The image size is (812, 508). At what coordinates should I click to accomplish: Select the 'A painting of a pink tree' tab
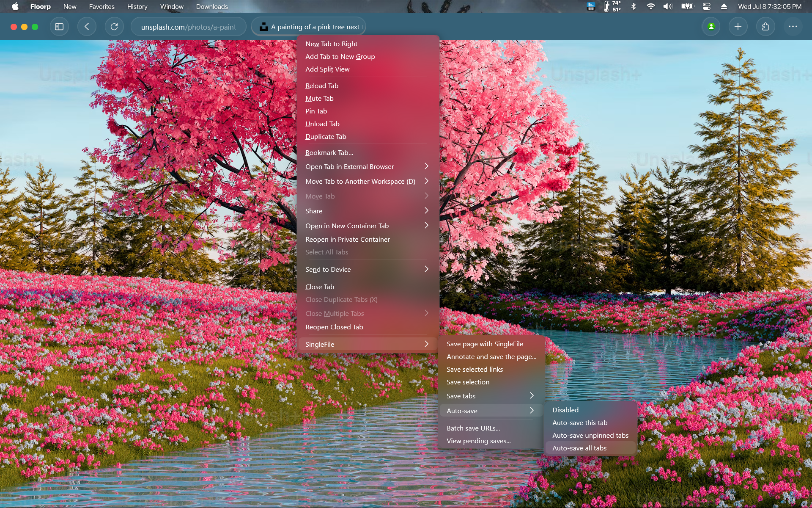308,27
